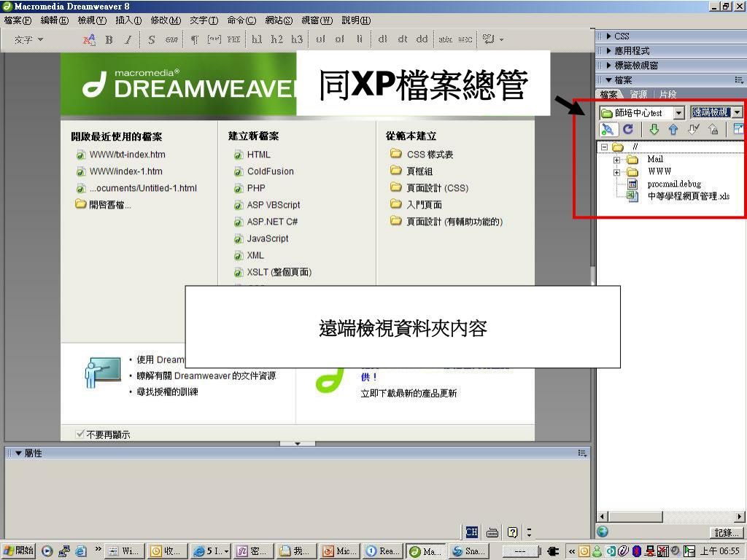Screen dimensions: 747x560
Task: Open the Files panel options menu
Action: [x=739, y=80]
